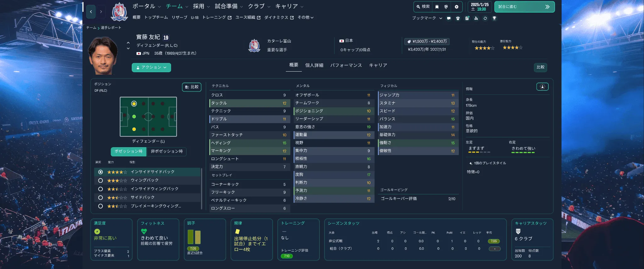
Task: Open the U-18 submenu item
Action: pos(195,18)
